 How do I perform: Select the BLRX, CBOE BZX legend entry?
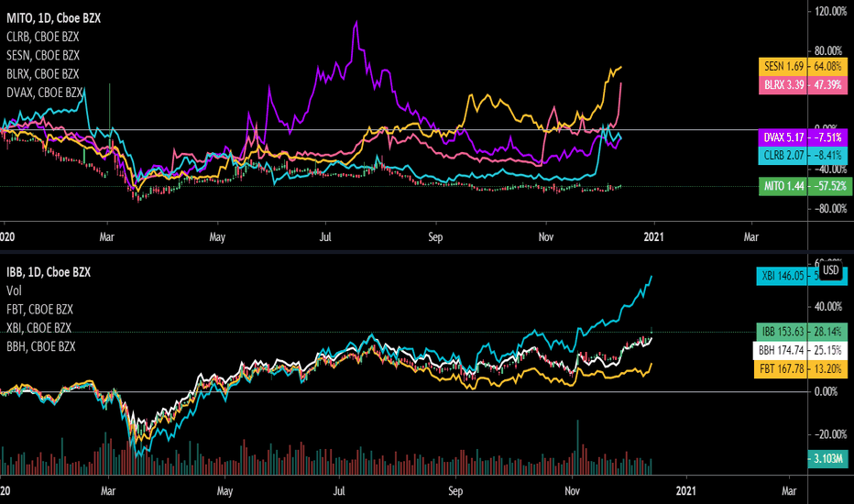42,73
